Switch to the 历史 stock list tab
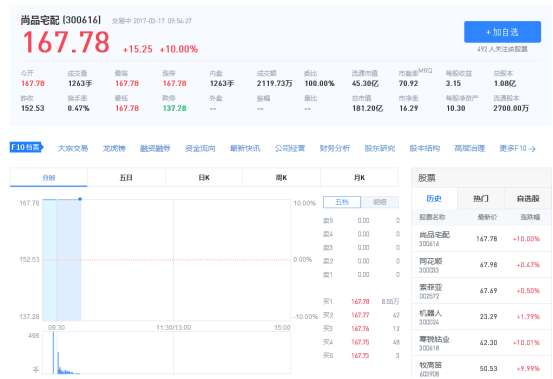Screen dimensions: 553x379 [x=434, y=198]
